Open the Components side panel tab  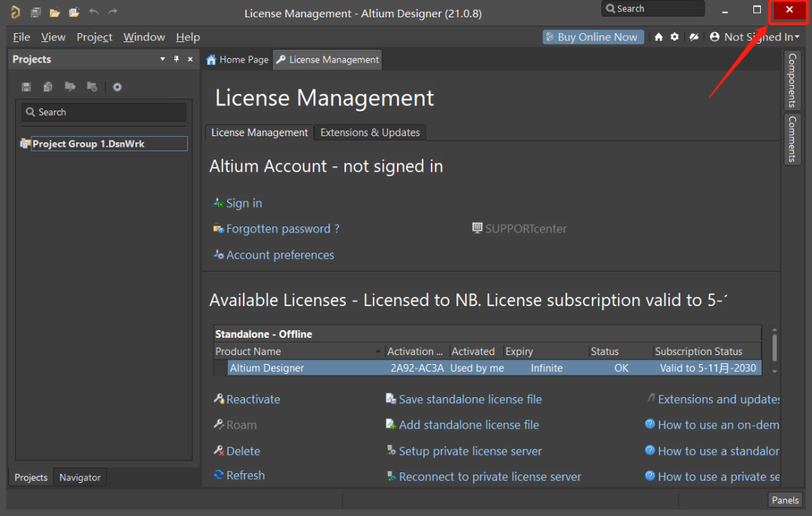pyautogui.click(x=792, y=80)
